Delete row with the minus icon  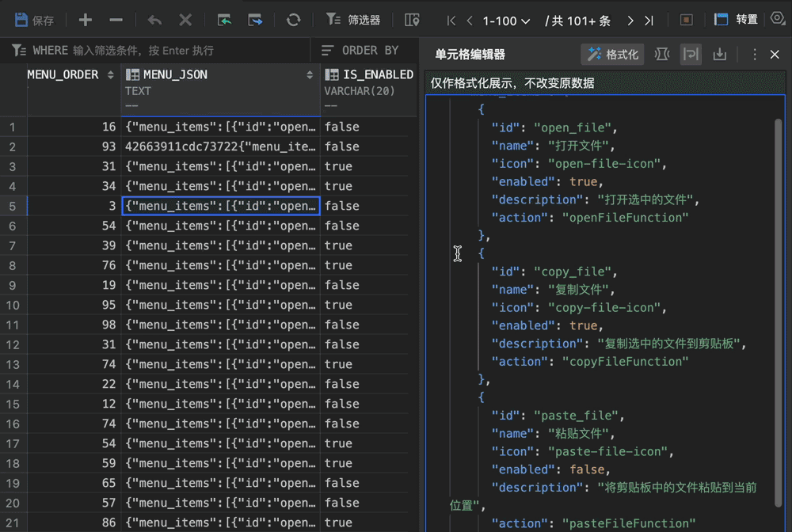point(116,21)
